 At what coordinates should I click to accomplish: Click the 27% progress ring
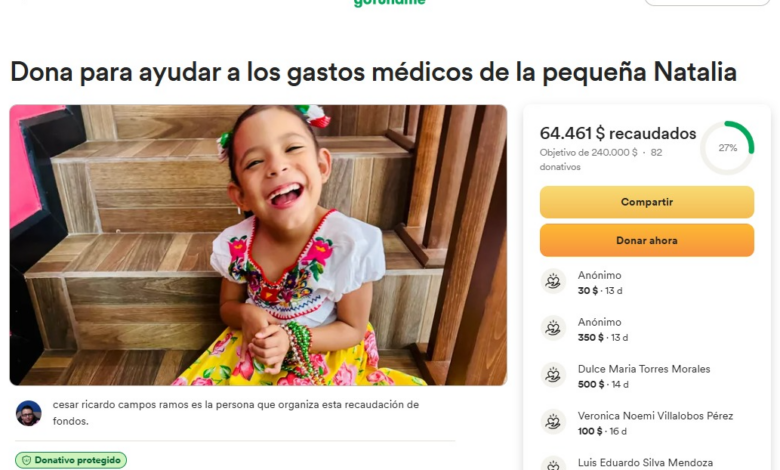pyautogui.click(x=727, y=148)
